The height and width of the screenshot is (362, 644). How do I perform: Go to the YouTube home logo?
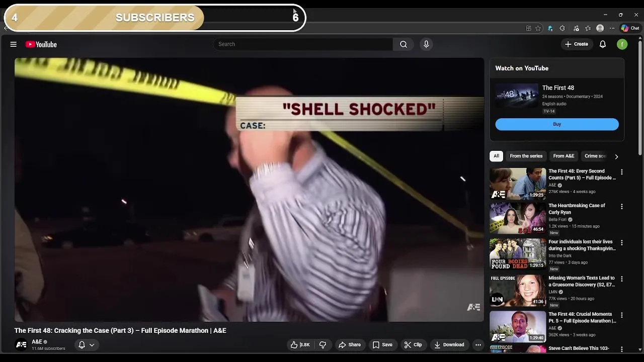[x=41, y=44]
